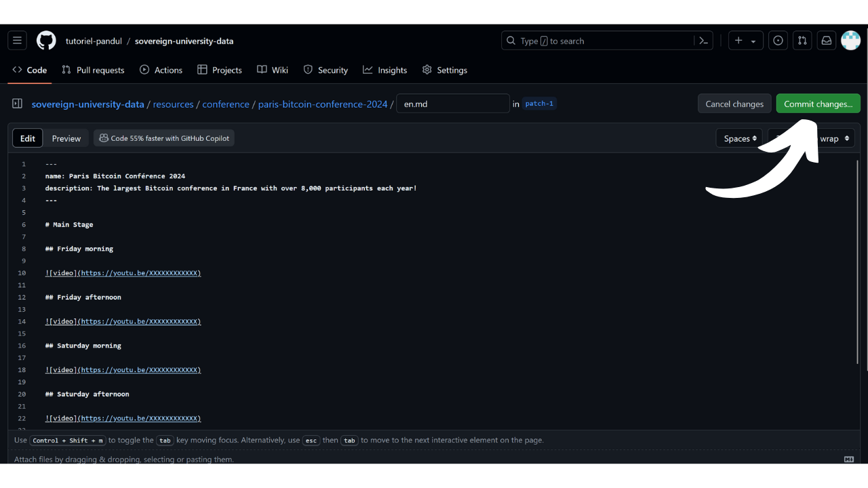Open the line wrap mode dropdown
868x488 pixels.
pos(833,138)
